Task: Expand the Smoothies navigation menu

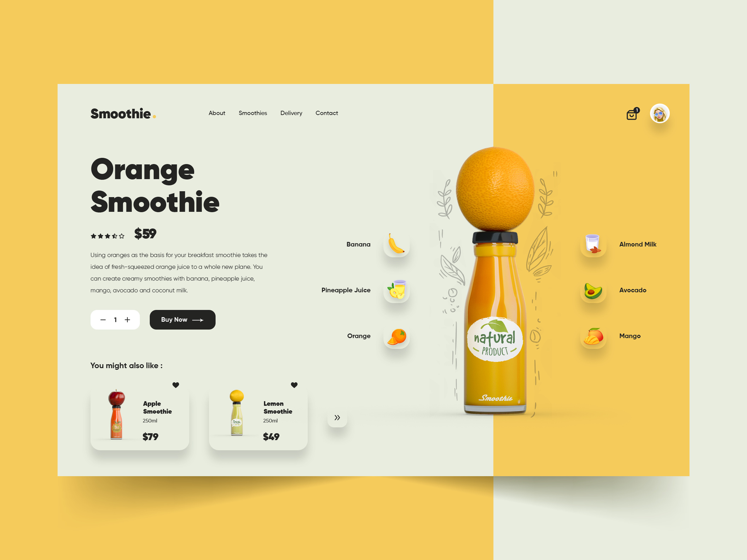Action: point(252,113)
